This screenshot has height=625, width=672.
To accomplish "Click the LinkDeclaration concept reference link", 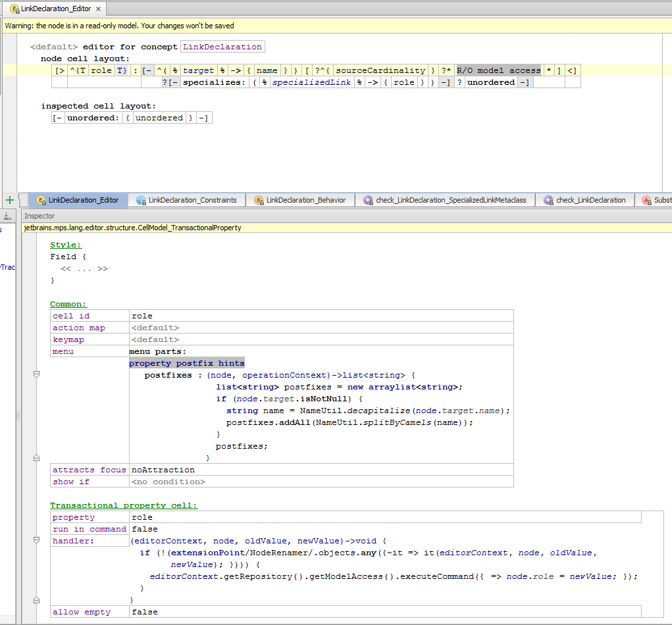I will [222, 47].
